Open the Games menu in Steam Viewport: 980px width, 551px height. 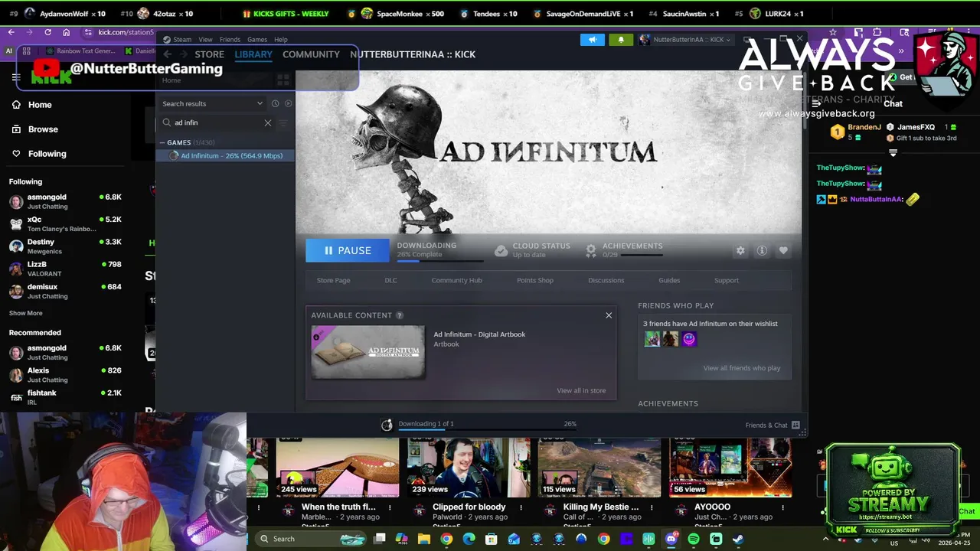click(257, 40)
